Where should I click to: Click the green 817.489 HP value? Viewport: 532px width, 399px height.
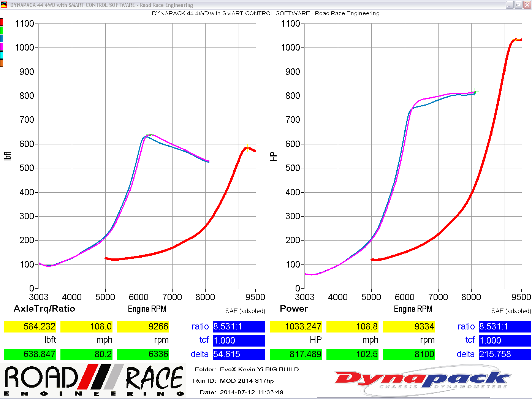pos(296,354)
